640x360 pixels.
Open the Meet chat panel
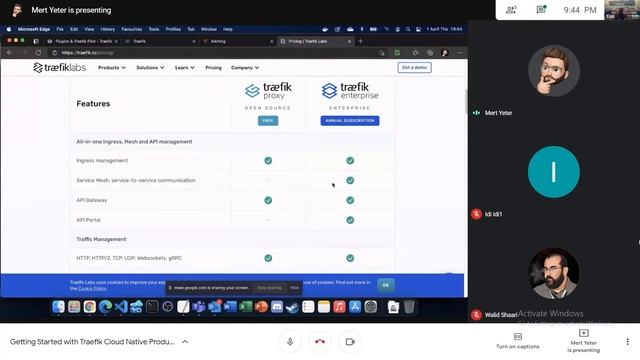(x=541, y=10)
